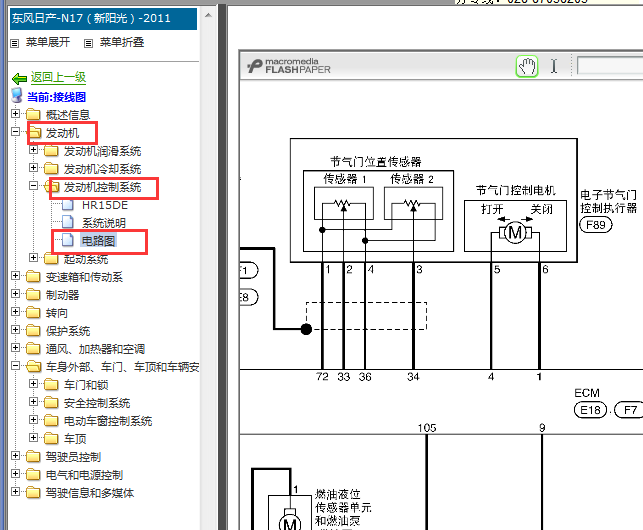The image size is (643, 530).
Task: Click folder icon of 车顶
Action: click(51, 439)
